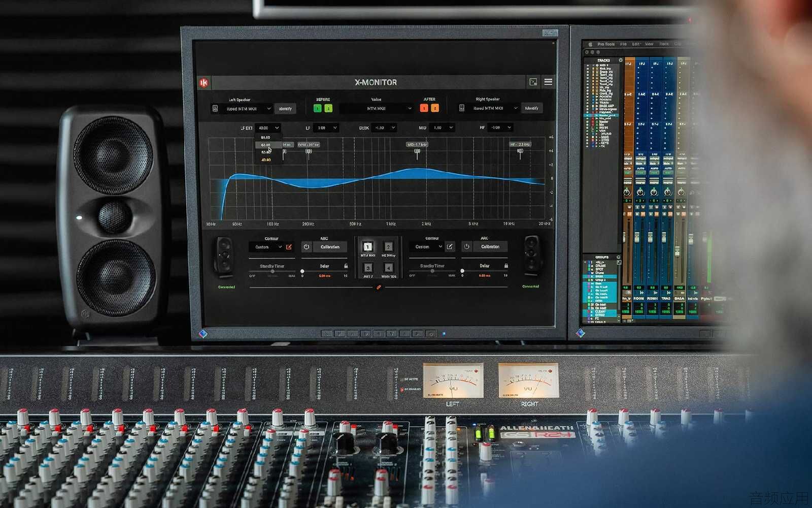Select orange AFTER slot 2
The height and width of the screenshot is (508, 812).
coord(435,108)
